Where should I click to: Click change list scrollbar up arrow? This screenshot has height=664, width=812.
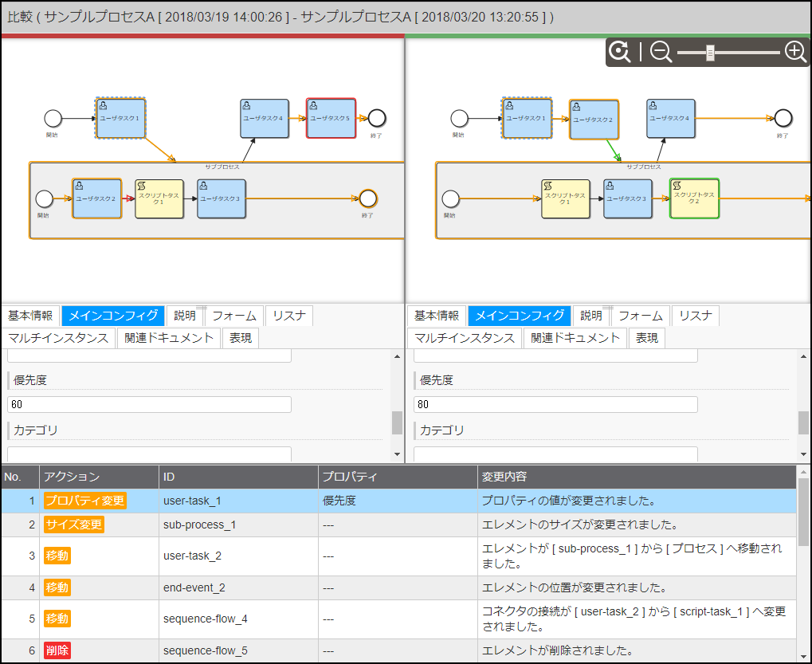pos(804,472)
